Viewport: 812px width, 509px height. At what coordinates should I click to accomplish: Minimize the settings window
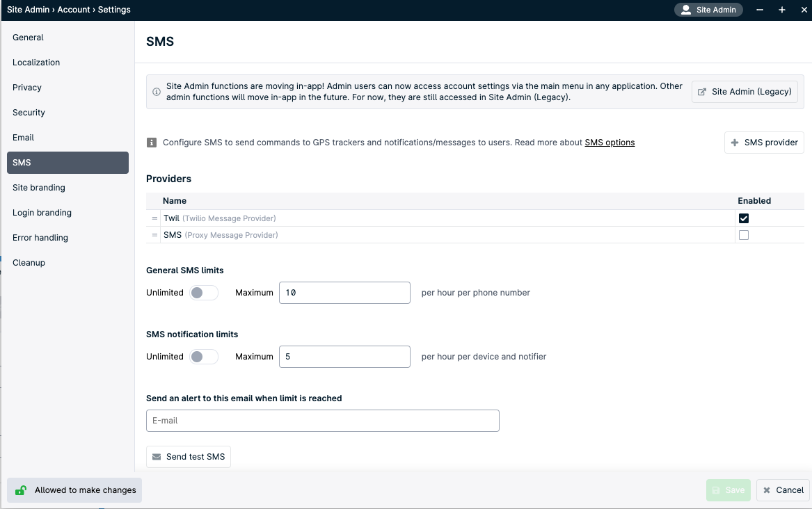click(760, 10)
